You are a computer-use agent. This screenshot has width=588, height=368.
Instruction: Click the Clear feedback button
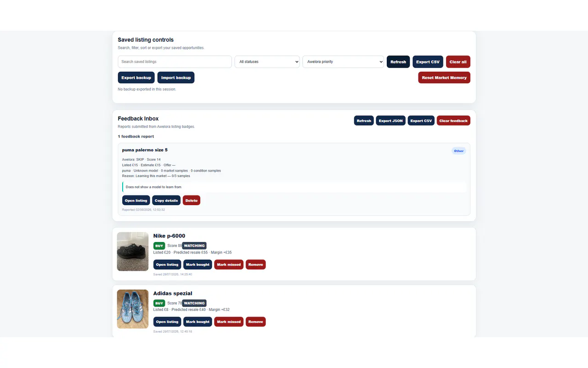[x=453, y=121]
